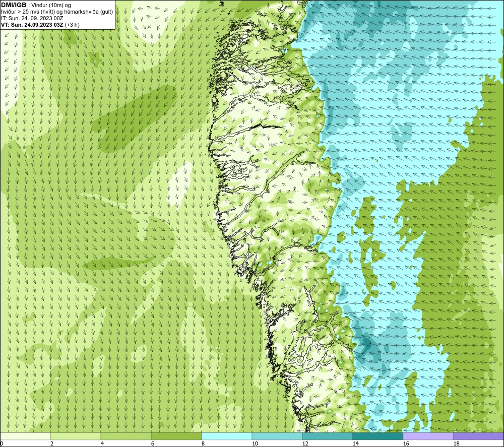Click the scale label '6'
This screenshot has height=447, width=504.
pos(153,443)
